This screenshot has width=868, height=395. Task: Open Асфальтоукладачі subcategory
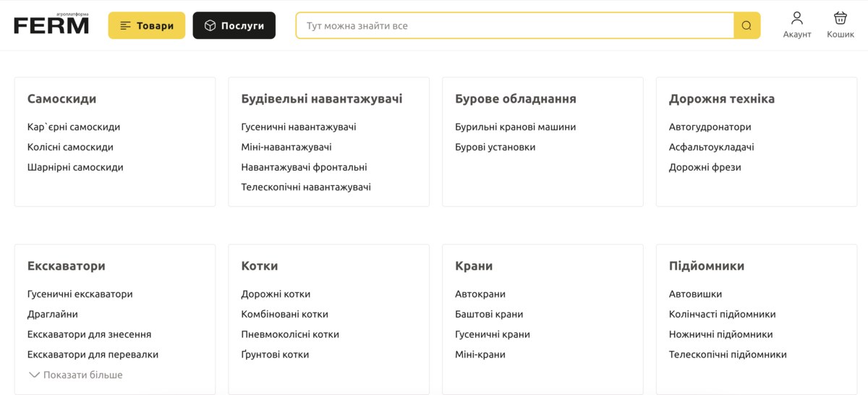pyautogui.click(x=712, y=147)
